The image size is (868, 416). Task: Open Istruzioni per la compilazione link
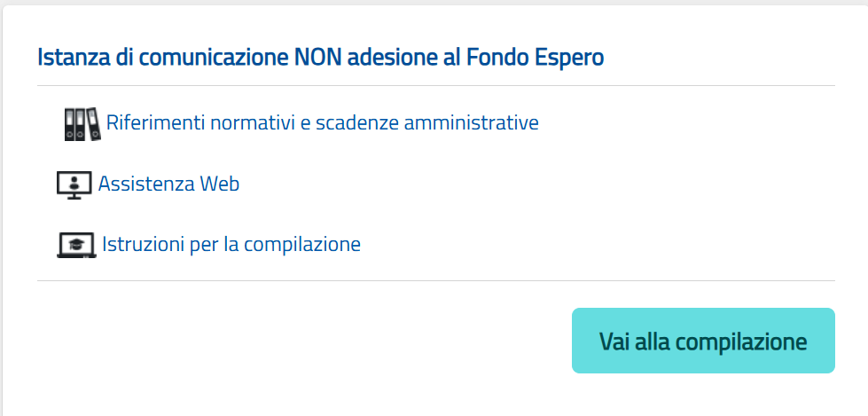pos(231,244)
